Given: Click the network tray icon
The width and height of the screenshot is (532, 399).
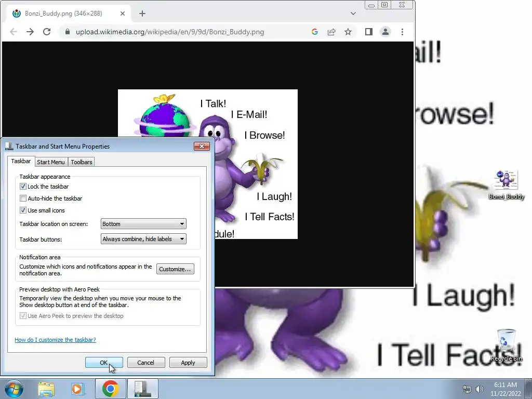Looking at the screenshot, I should click(x=467, y=389).
